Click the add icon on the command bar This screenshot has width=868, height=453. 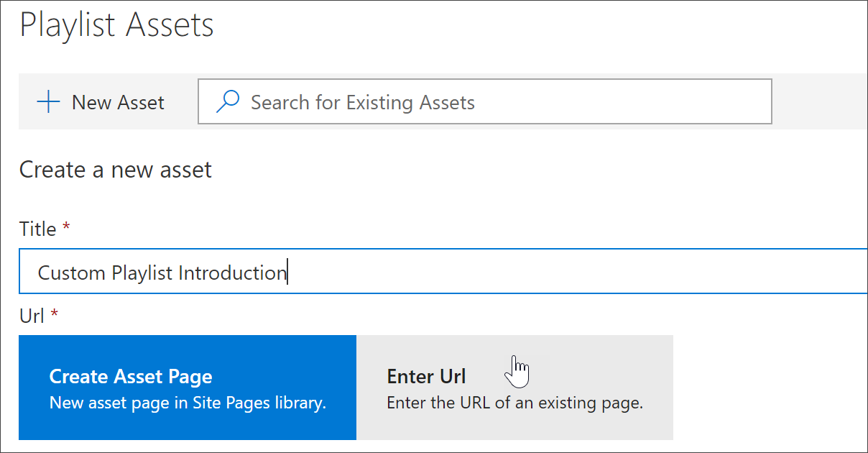coord(47,101)
